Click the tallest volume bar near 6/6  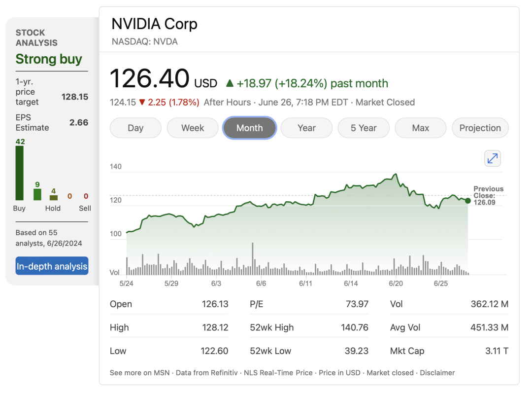coord(253,258)
